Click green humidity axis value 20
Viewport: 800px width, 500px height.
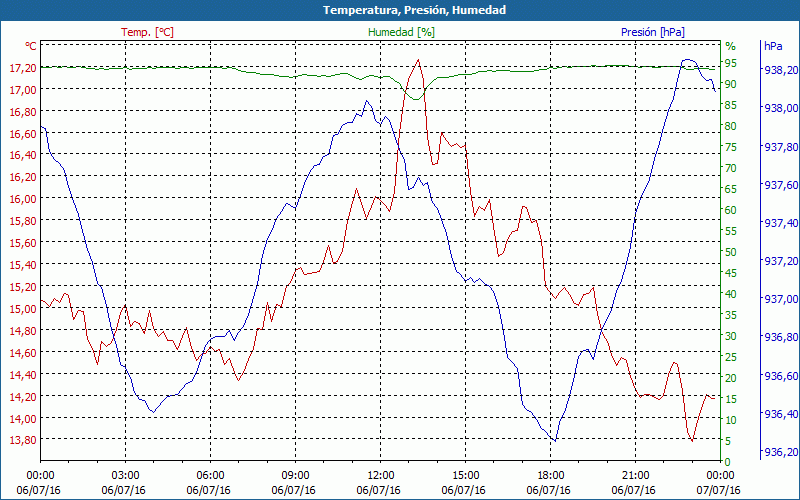click(731, 378)
